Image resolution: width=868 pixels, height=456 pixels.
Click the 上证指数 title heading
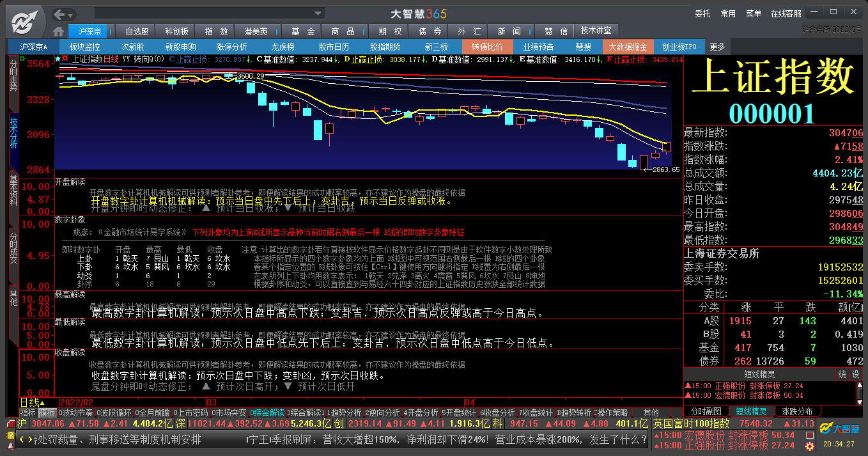point(773,79)
